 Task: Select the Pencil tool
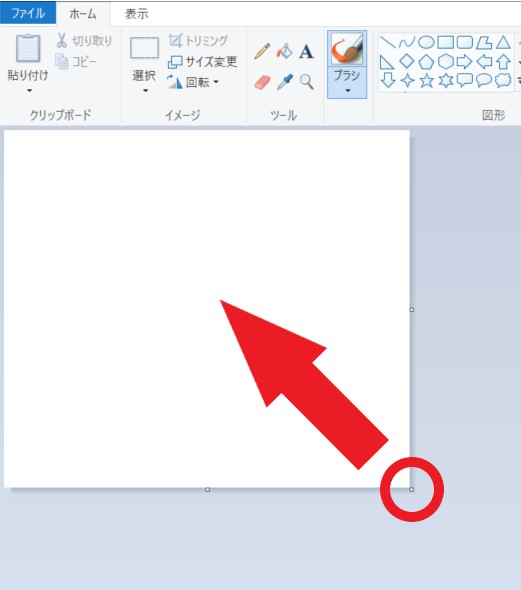[x=262, y=51]
